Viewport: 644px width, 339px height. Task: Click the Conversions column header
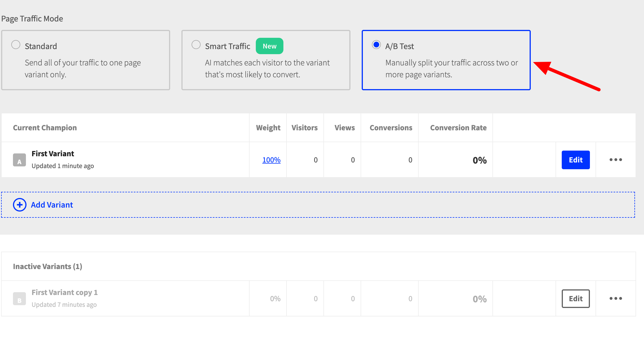click(391, 128)
